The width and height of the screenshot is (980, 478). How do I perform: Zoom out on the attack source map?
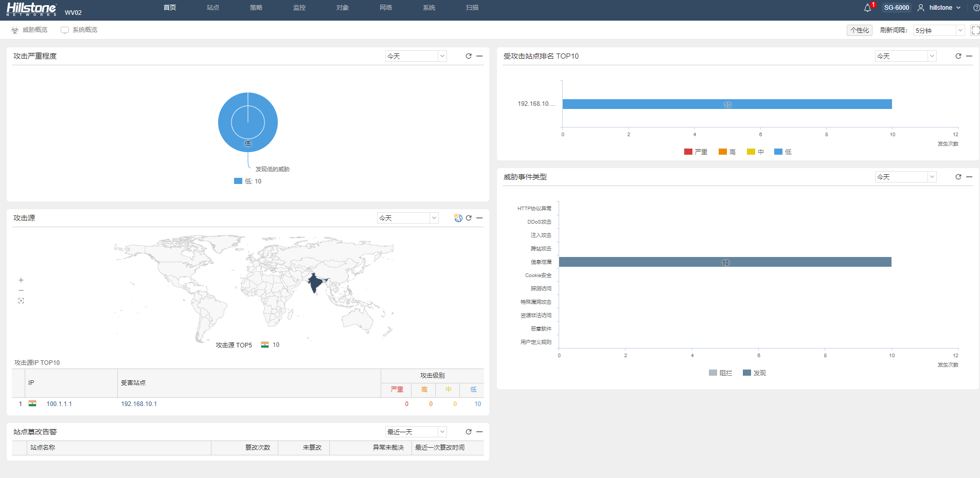coord(21,290)
